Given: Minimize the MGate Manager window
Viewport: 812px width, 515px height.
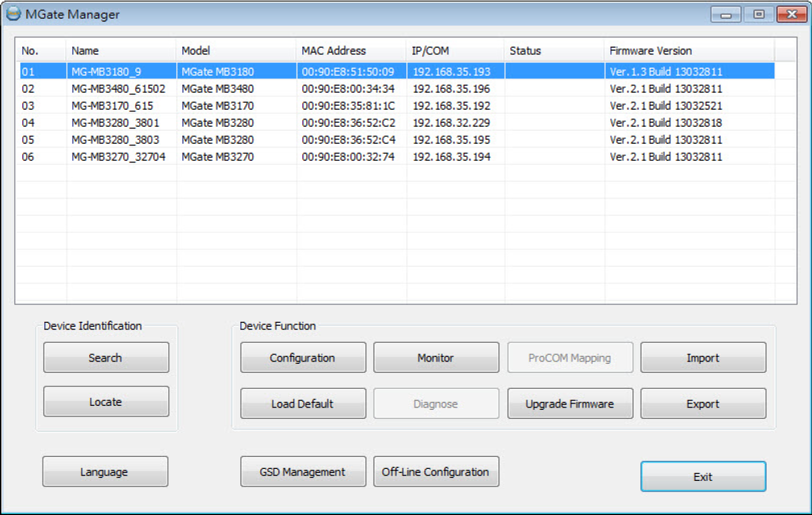Looking at the screenshot, I should coord(726,14).
